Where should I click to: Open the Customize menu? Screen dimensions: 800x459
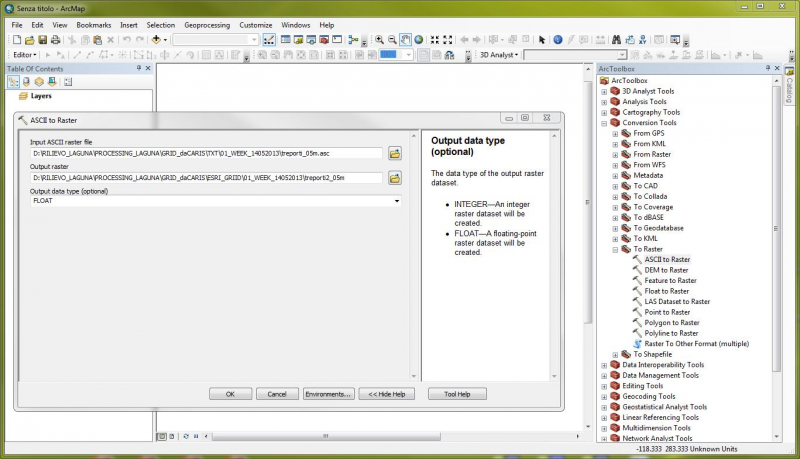(256, 25)
